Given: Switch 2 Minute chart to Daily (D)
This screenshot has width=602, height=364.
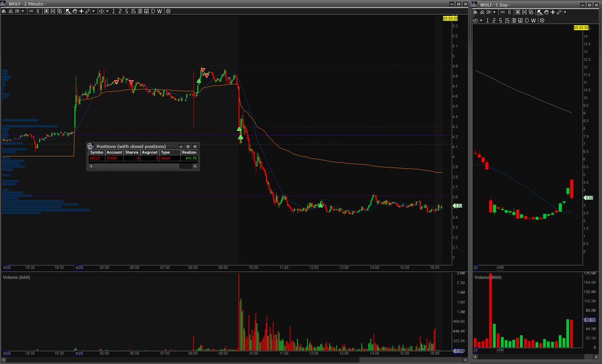Looking at the screenshot, I should [153, 11].
